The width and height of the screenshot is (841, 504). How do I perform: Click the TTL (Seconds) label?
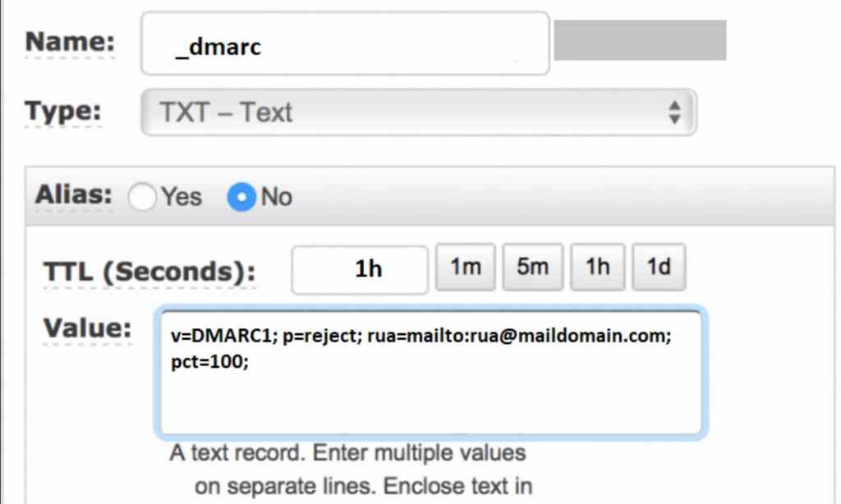(x=149, y=273)
